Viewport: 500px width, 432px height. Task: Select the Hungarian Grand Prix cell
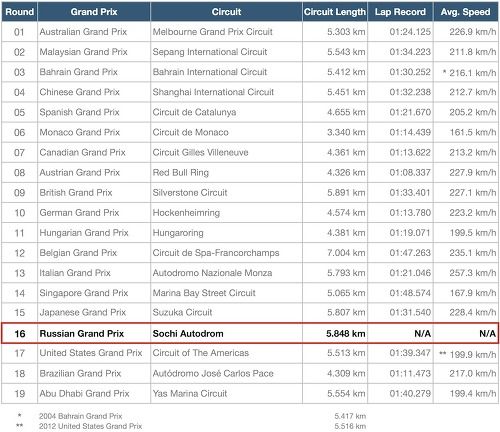click(94, 232)
